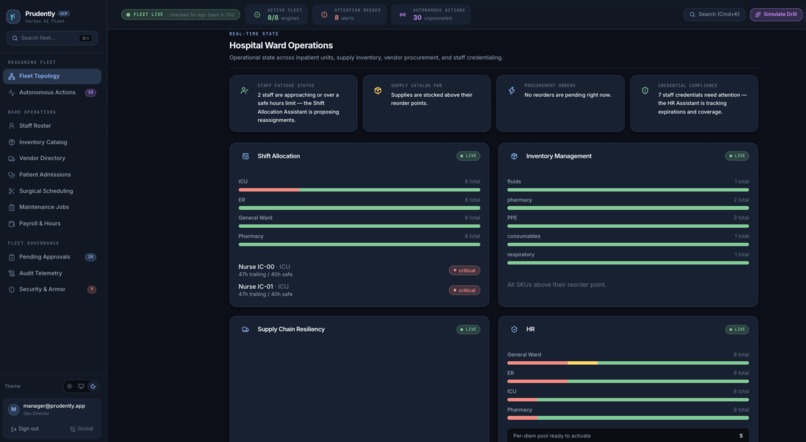Click 'Nurse IC-01' staff name

tap(256, 287)
